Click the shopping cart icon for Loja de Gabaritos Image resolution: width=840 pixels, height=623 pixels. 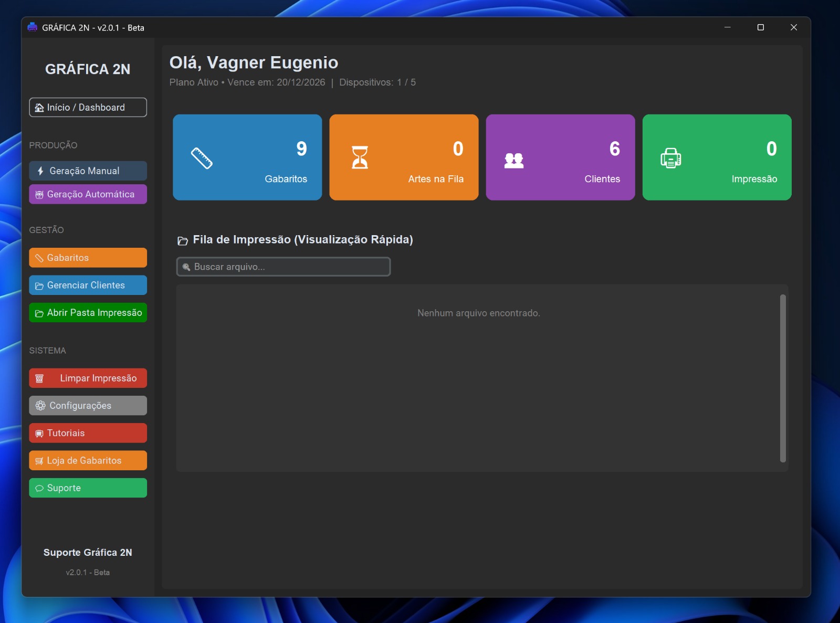coord(39,461)
